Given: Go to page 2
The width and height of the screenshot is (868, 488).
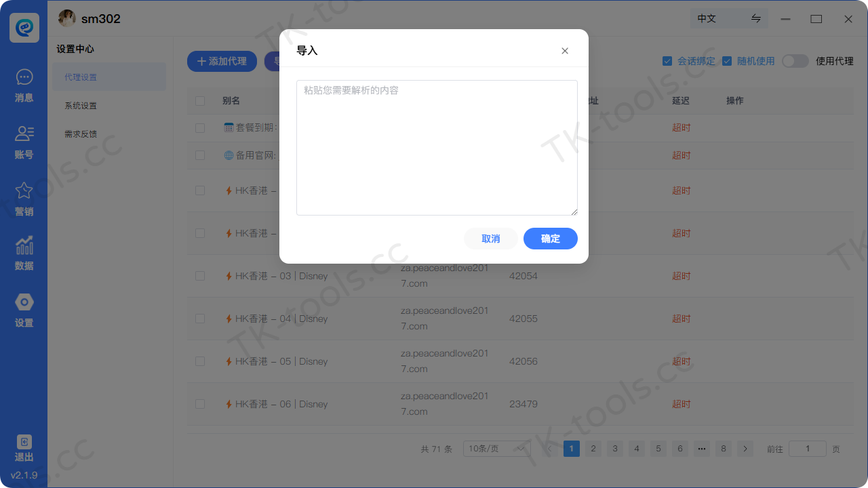Looking at the screenshot, I should coord(593,449).
